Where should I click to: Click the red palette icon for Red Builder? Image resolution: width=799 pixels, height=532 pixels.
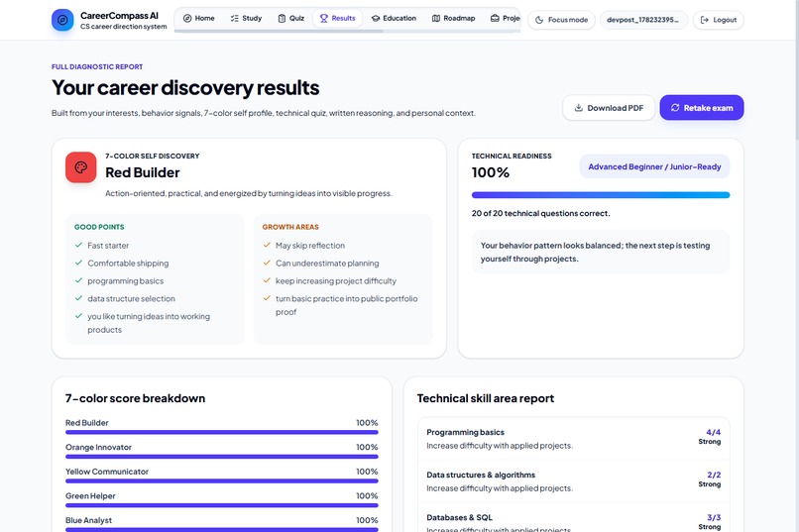pos(81,167)
